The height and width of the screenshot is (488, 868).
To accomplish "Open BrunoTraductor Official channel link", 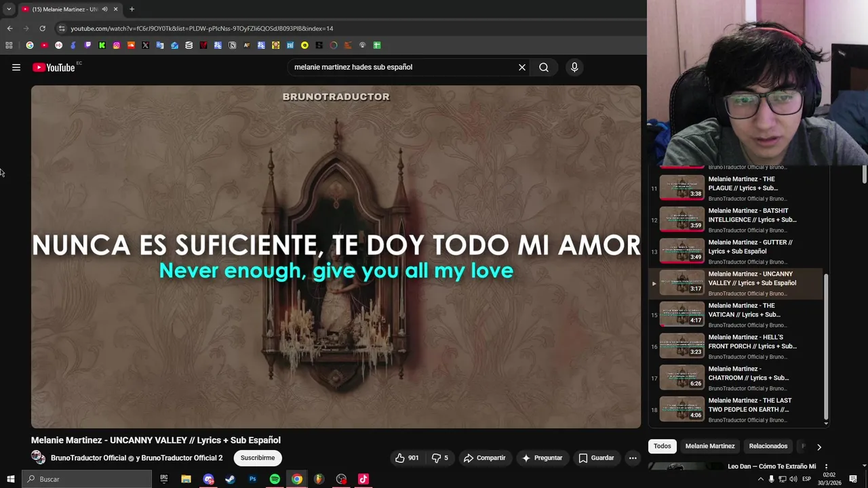I will click(89, 458).
